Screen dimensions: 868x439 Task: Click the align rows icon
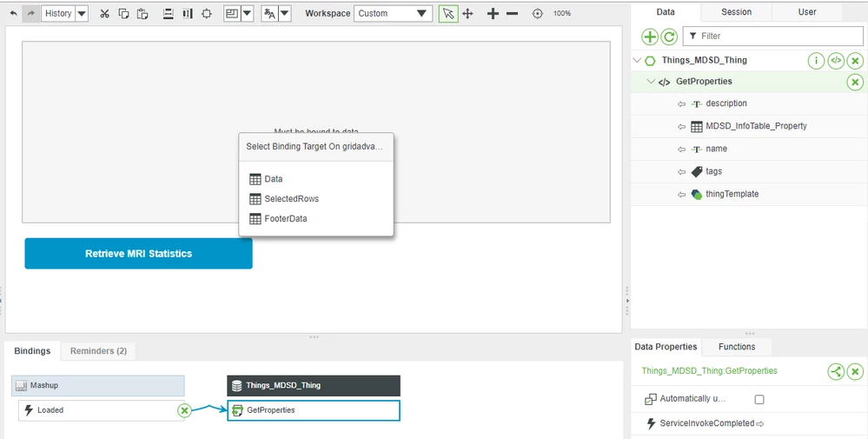[169, 13]
